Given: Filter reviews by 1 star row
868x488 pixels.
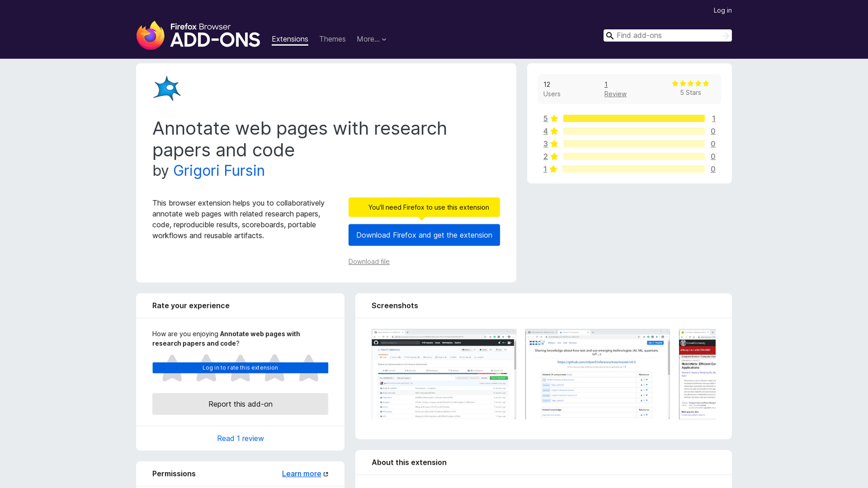Looking at the screenshot, I should point(629,169).
